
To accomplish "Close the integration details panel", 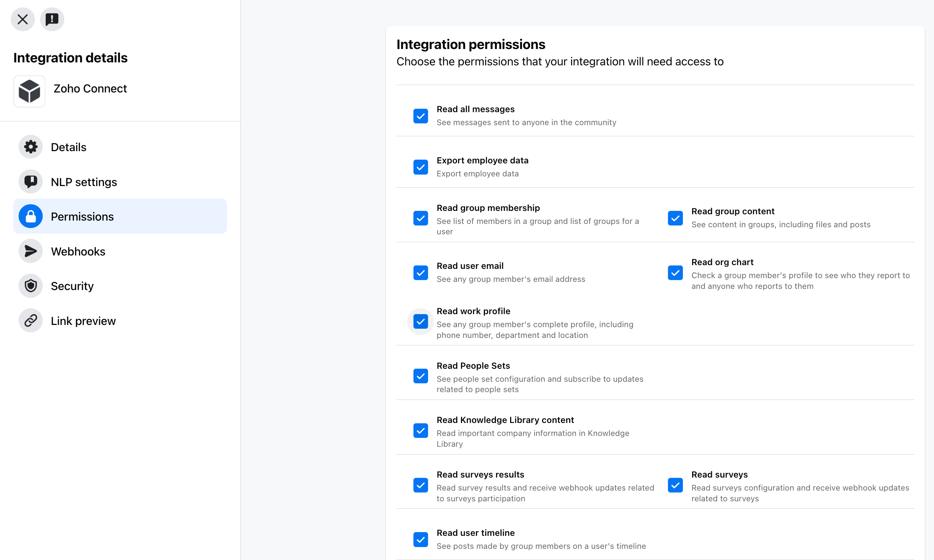I will [23, 19].
